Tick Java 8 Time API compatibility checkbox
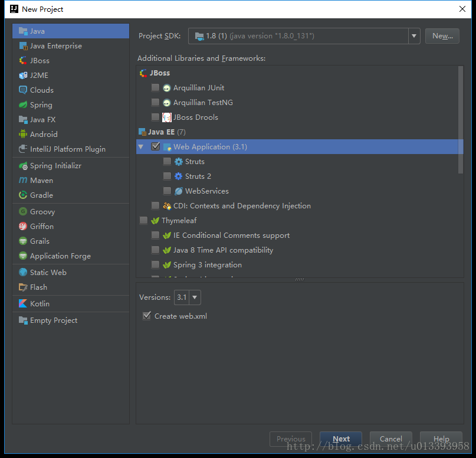 pyautogui.click(x=156, y=250)
